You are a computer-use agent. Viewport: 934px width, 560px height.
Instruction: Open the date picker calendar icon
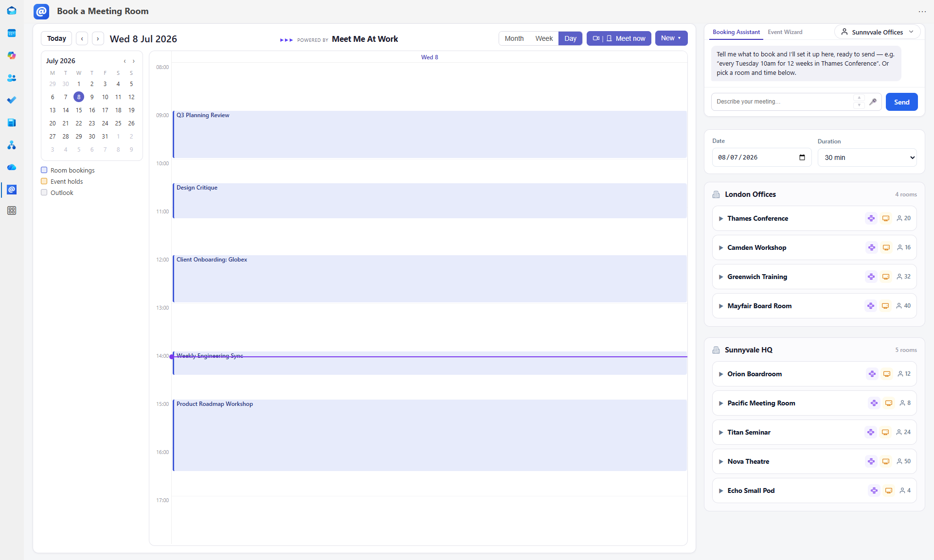pos(802,157)
